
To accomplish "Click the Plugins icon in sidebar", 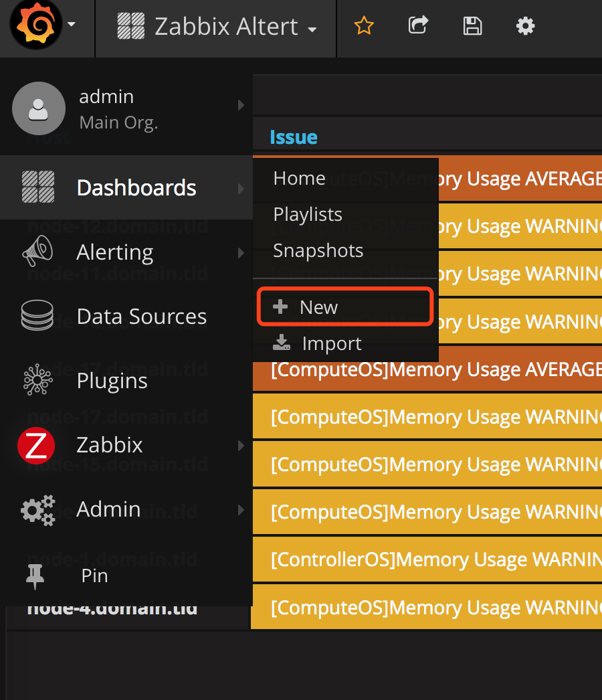I will (37, 381).
